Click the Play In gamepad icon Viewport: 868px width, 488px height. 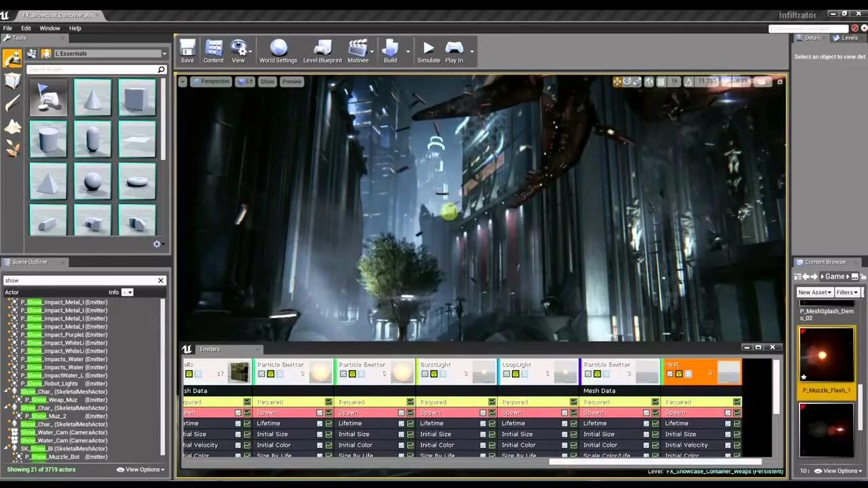tap(454, 47)
